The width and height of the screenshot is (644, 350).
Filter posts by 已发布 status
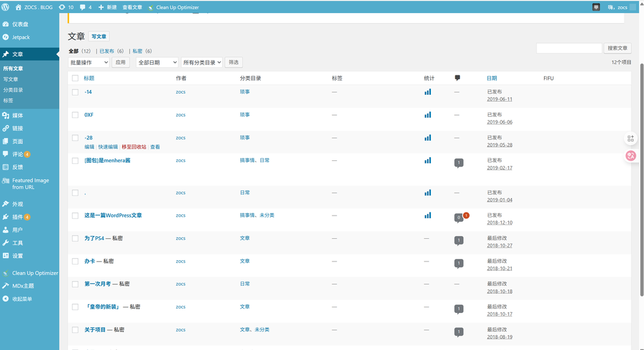coord(107,51)
